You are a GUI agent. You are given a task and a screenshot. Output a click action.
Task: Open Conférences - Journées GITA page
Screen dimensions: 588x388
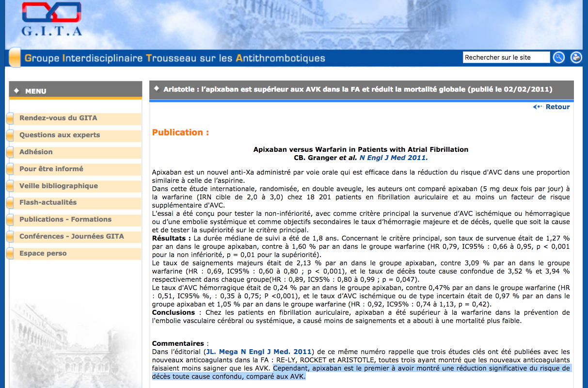72,236
